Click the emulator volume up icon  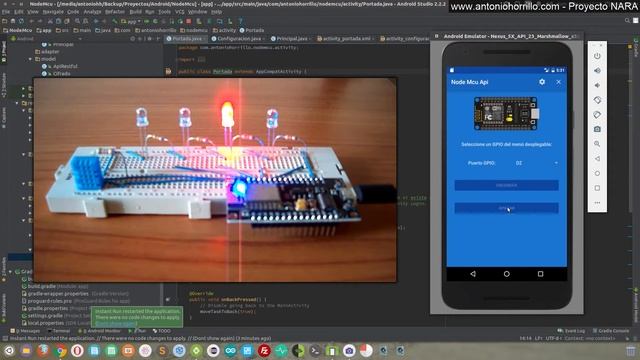click(x=597, y=71)
